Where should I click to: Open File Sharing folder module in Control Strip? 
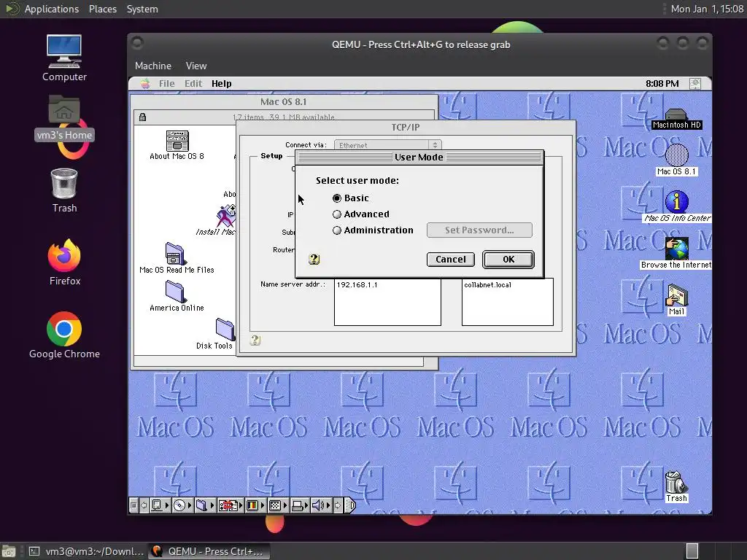[205, 505]
